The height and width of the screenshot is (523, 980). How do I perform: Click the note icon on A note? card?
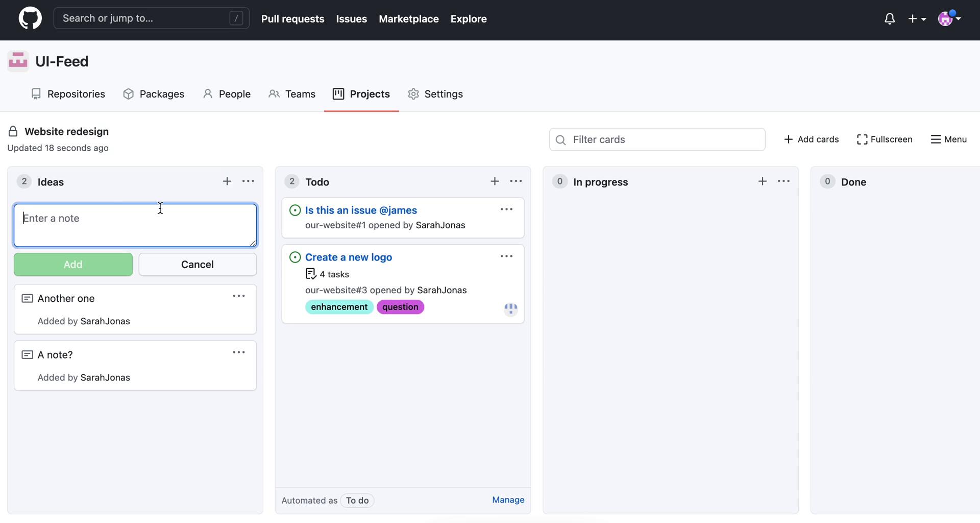[x=28, y=354]
